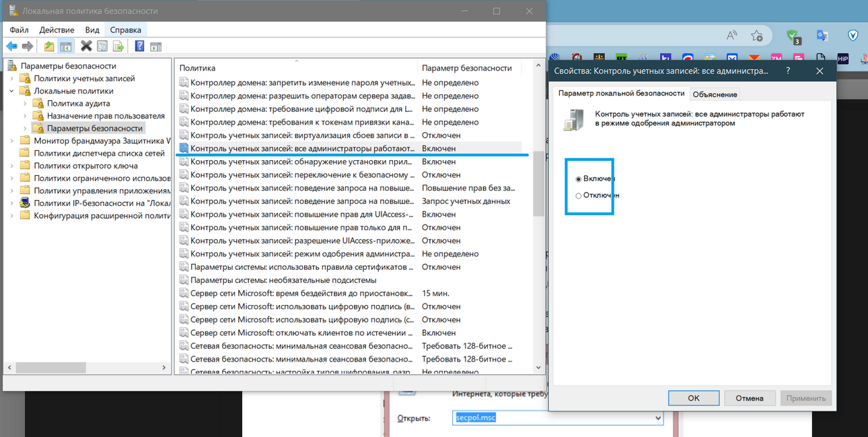Image resolution: width=868 pixels, height=437 pixels.
Task: Click the 'Запрос учетных данных' value cell
Action: tap(466, 201)
